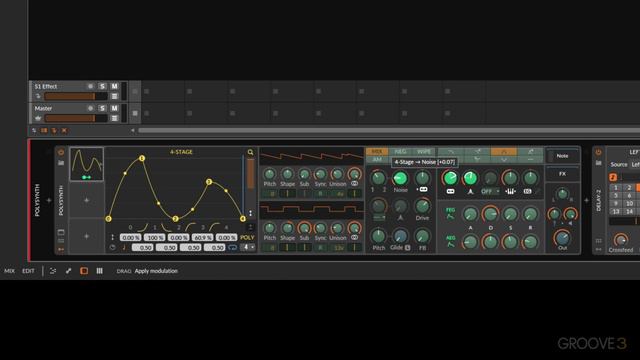The height and width of the screenshot is (360, 640).
Task: Click the Glide knob
Action: pyautogui.click(x=400, y=236)
